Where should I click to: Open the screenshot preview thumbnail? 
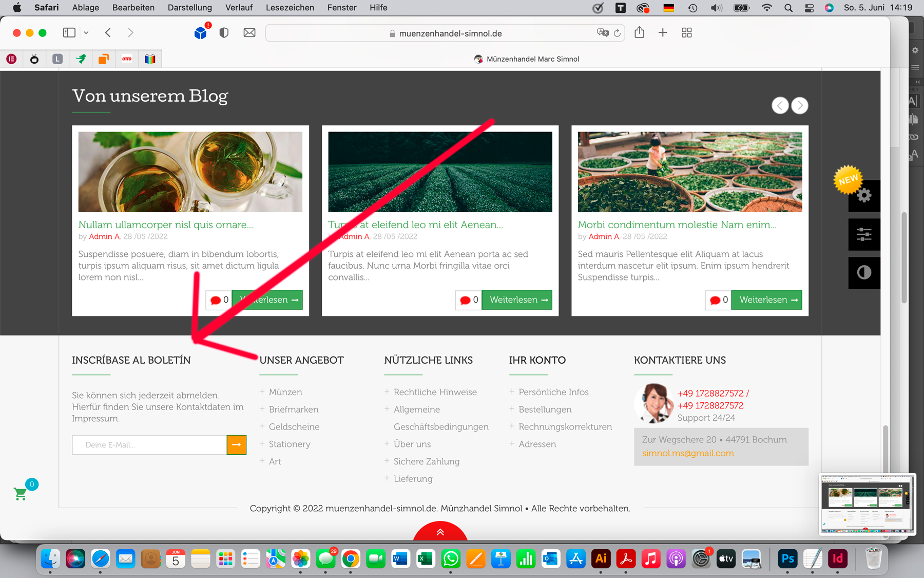(868, 504)
